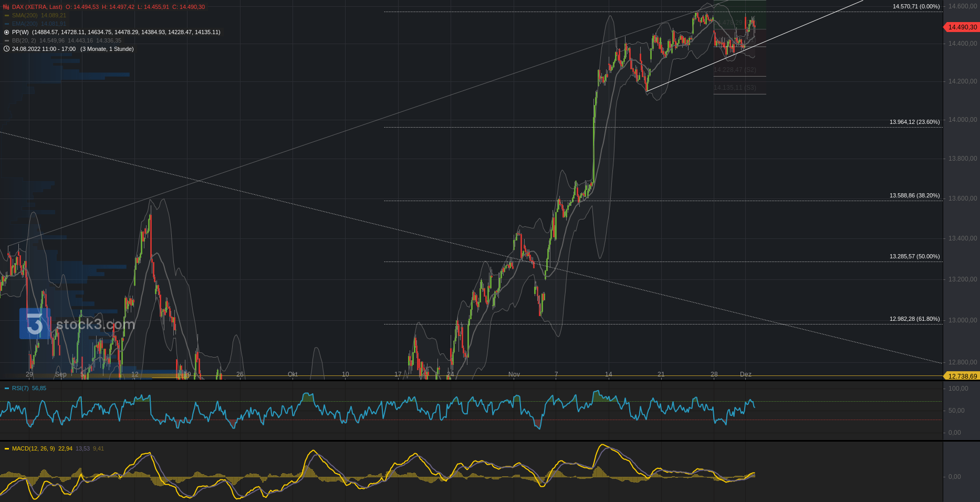Click the red candlestick icon beside DAX
Viewport: 980px width, 502px height.
point(6,7)
